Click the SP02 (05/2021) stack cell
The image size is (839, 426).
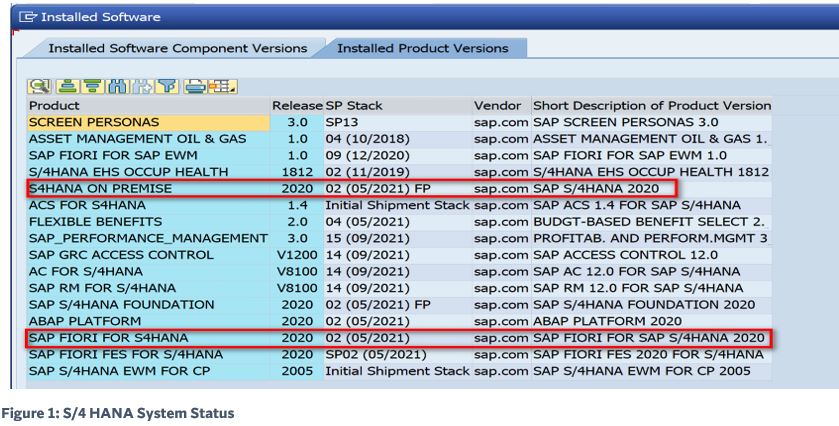click(x=398, y=354)
